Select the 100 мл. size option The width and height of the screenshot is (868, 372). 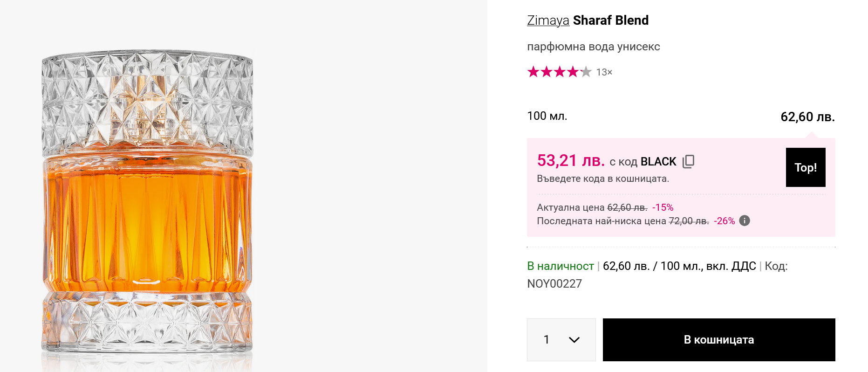[547, 116]
